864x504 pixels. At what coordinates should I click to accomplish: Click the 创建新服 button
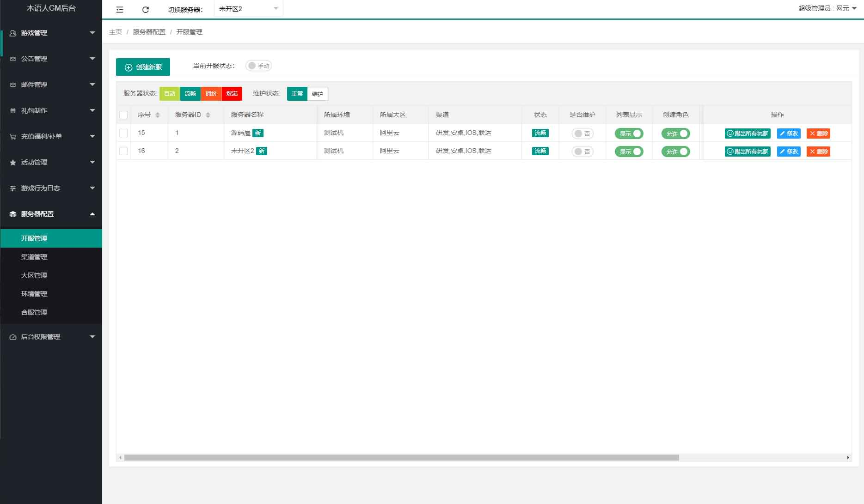pyautogui.click(x=143, y=67)
